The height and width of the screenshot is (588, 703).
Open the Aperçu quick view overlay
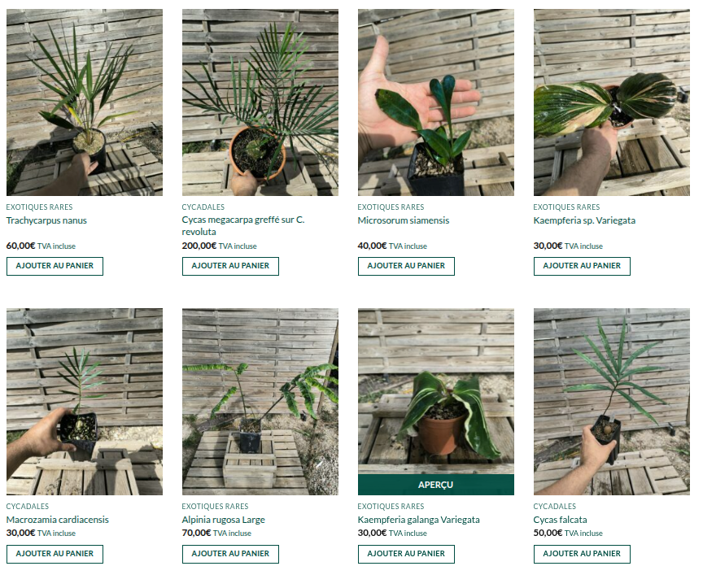tap(436, 485)
